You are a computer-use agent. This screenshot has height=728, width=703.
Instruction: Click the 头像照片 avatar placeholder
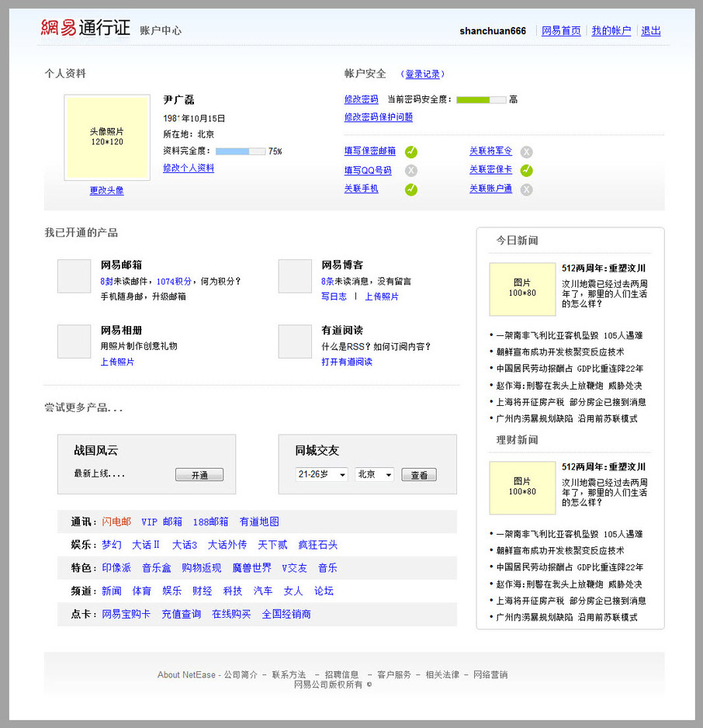[107, 137]
